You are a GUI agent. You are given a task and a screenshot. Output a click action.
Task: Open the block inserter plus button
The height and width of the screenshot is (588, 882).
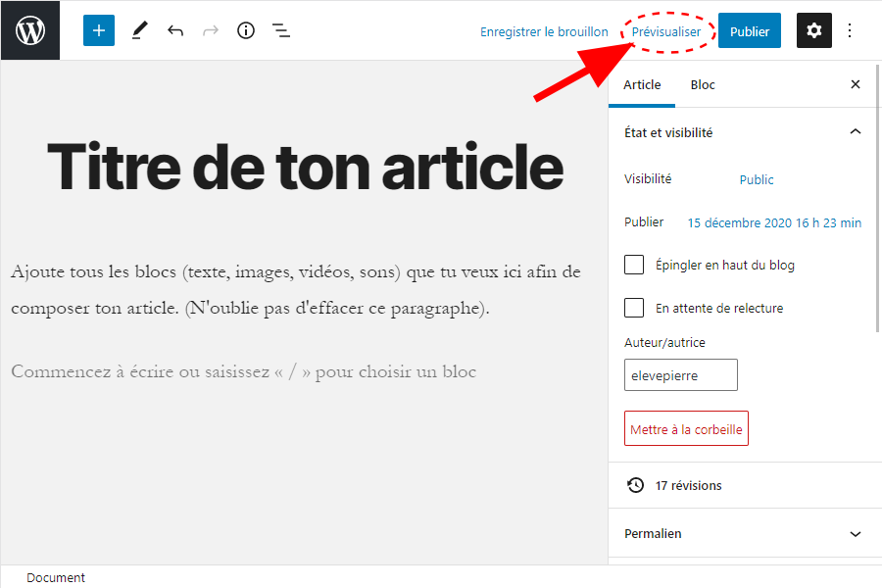(99, 30)
